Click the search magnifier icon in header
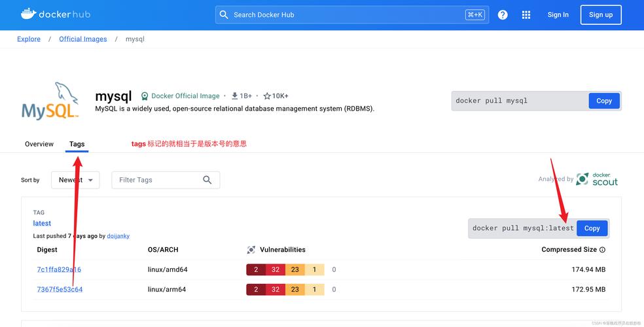644x327 pixels. coord(224,15)
